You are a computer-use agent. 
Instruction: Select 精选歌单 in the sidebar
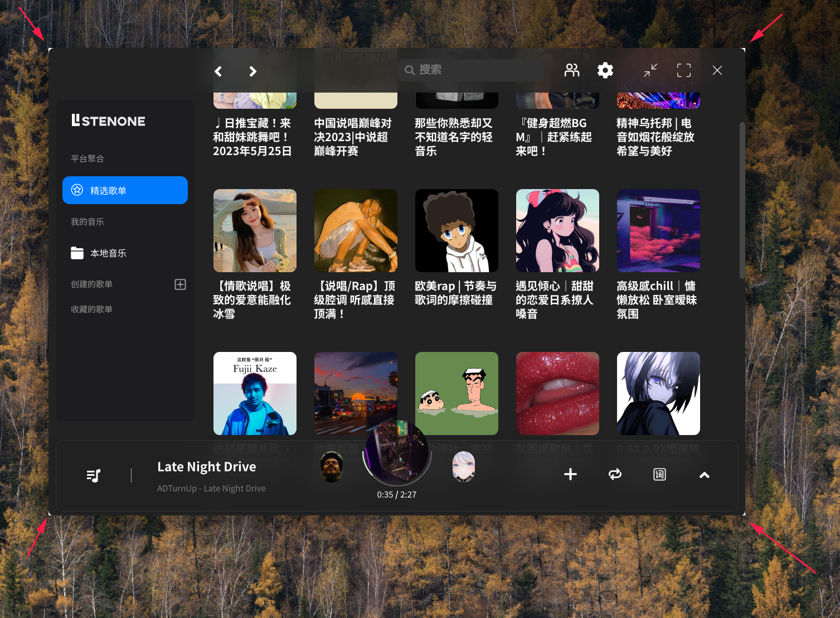[125, 190]
